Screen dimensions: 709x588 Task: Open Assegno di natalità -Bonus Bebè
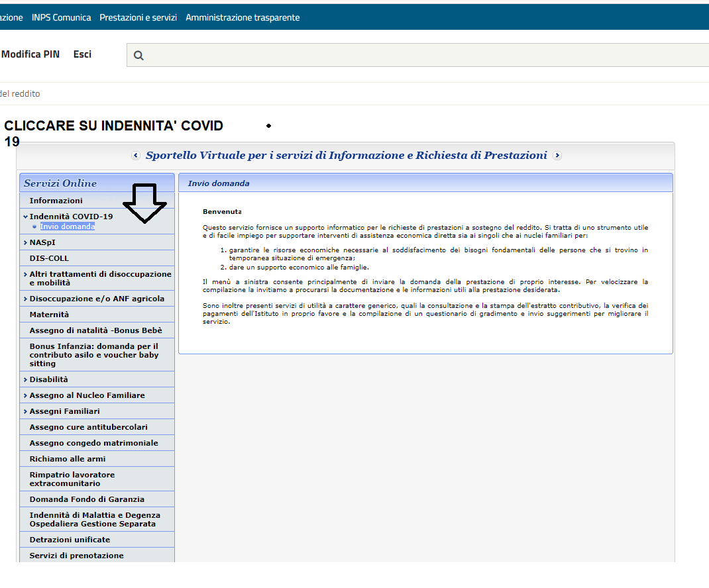[96, 330]
